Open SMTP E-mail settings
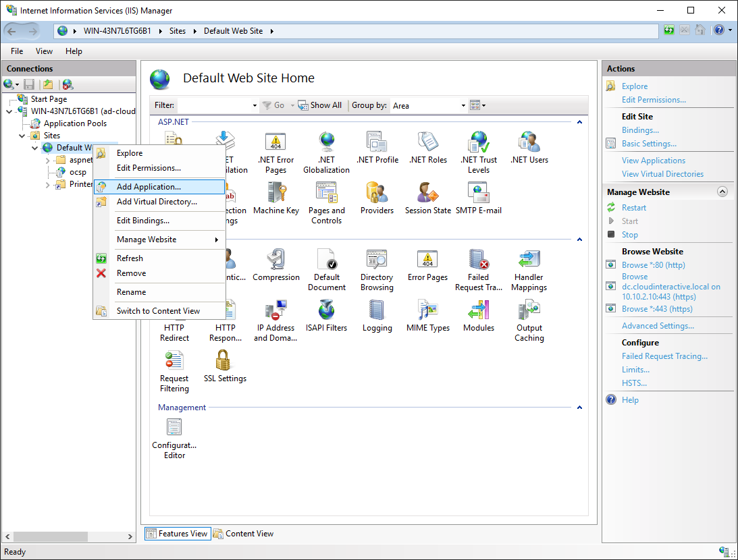Viewport: 738px width, 560px height. click(479, 198)
